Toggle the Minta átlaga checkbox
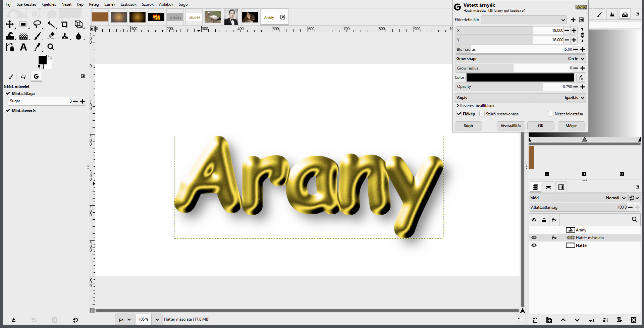This screenshot has width=644, height=328. 8,94
